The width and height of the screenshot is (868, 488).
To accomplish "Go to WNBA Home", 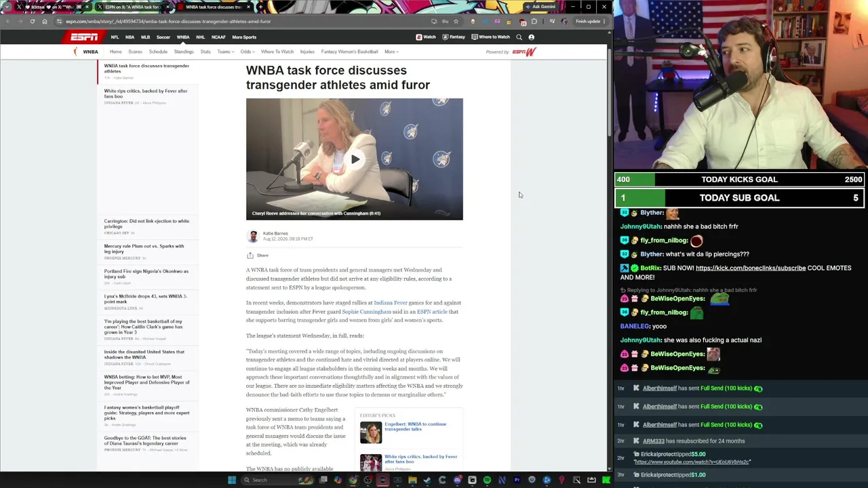I will point(116,52).
